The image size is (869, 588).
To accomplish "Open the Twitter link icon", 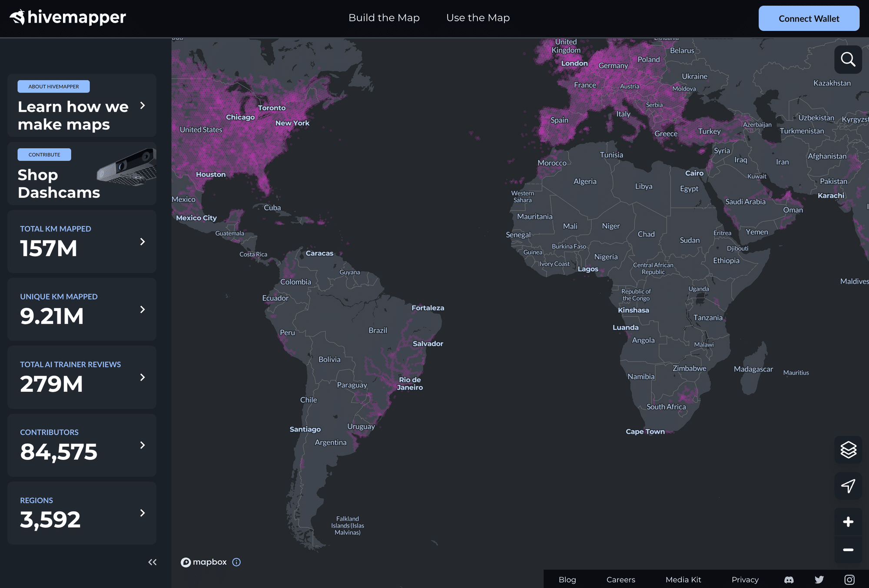I will (819, 580).
